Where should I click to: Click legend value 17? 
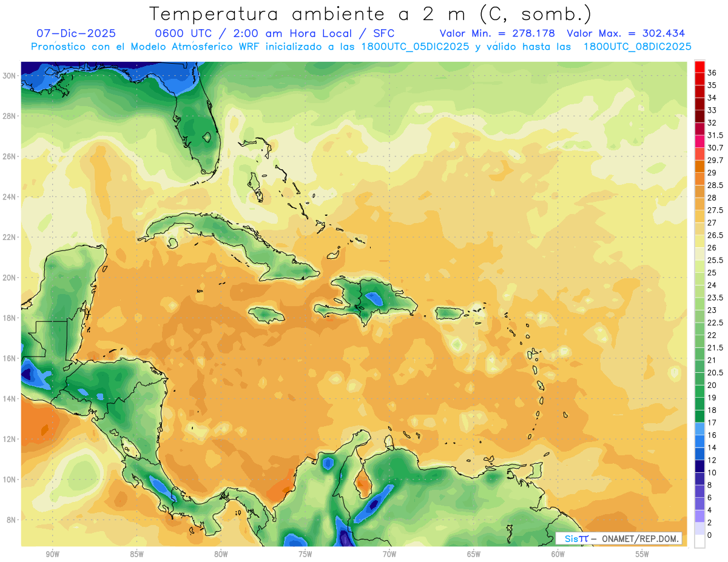tap(712, 423)
